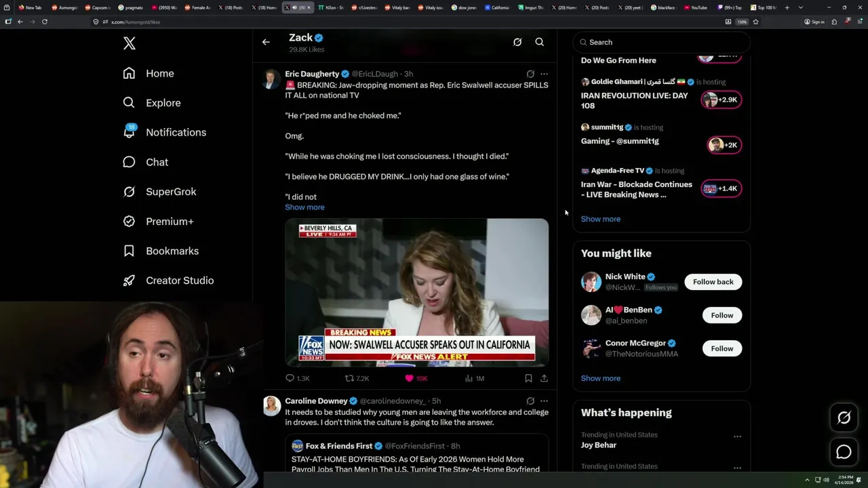Click browser Sign in button
Screen dimensions: 868x488
click(x=814, y=22)
